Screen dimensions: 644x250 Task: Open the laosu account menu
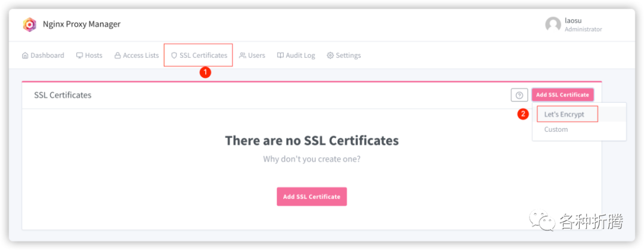point(574,21)
